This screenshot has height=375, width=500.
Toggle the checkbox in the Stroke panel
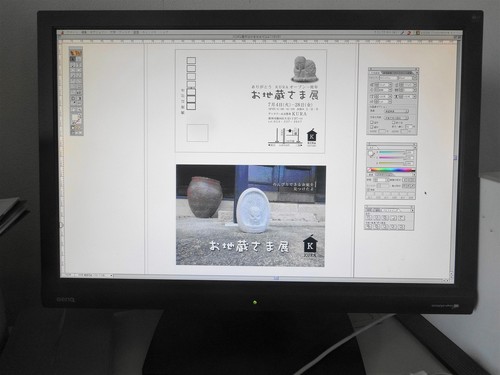pyautogui.click(x=368, y=190)
